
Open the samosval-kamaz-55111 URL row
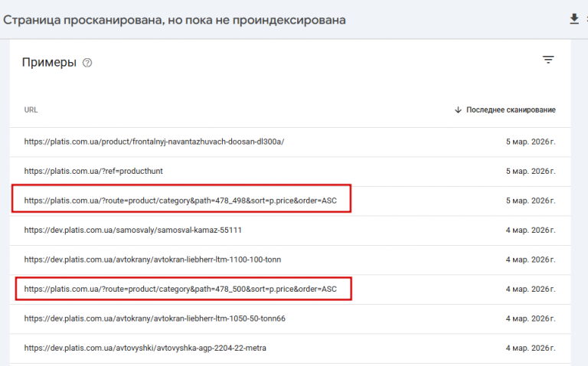point(290,230)
